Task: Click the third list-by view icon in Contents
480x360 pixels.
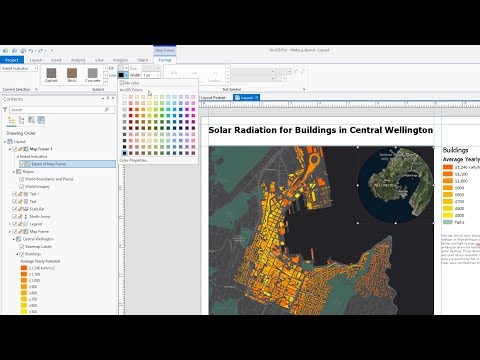Action: (x=31, y=120)
